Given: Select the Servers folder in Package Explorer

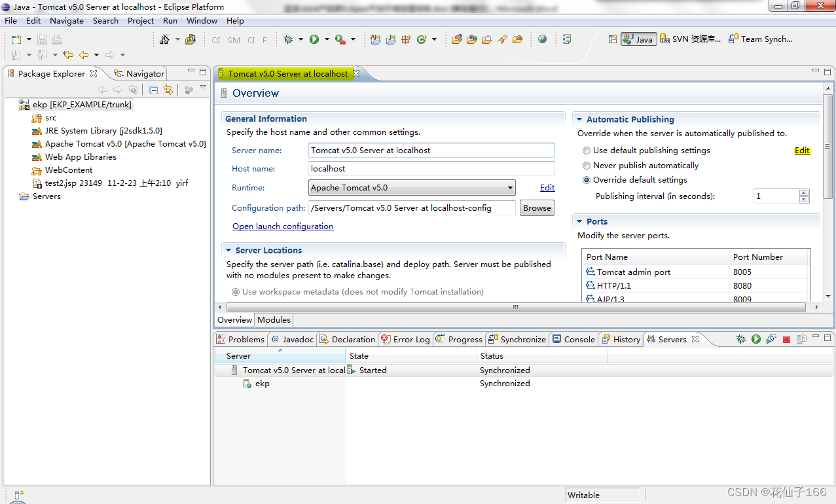Looking at the screenshot, I should tap(40, 196).
